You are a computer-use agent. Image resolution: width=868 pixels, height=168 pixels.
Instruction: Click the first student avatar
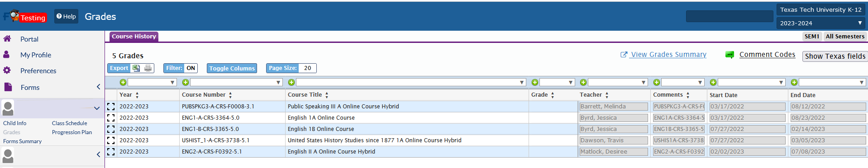(x=8, y=108)
